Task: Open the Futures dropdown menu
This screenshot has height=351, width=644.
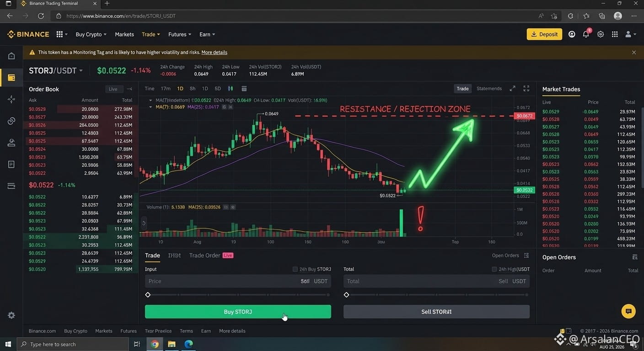Action: [180, 34]
